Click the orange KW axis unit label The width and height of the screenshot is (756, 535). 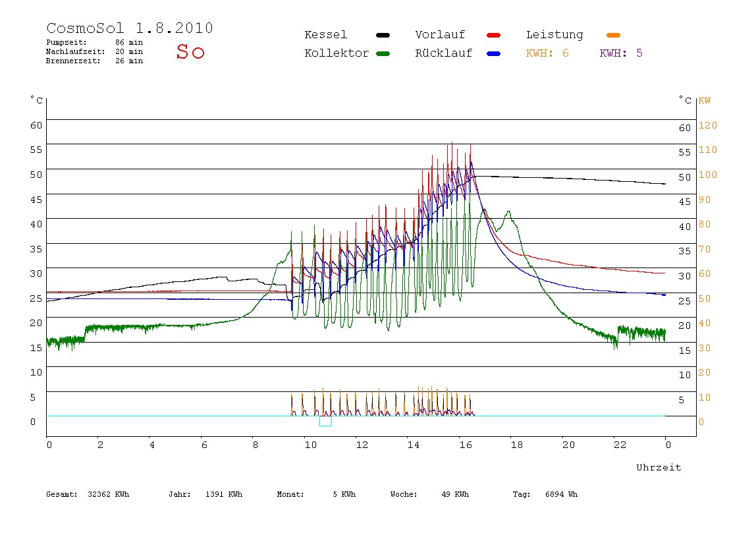point(705,101)
